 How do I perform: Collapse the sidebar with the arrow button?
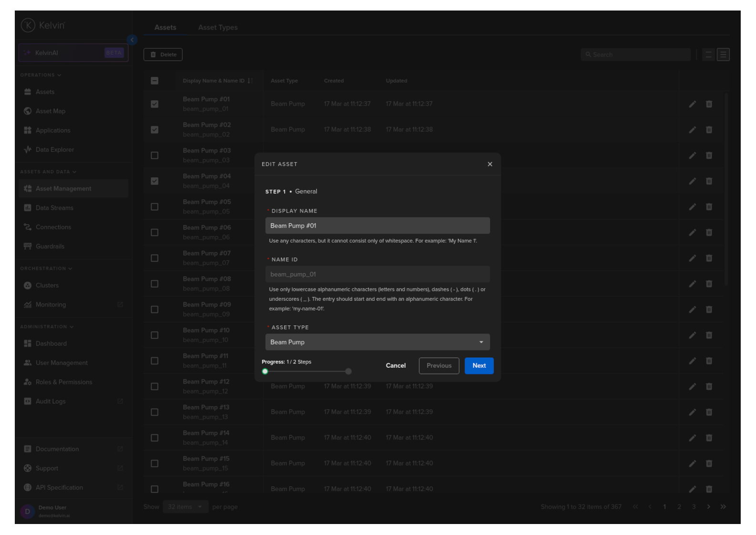tap(132, 40)
